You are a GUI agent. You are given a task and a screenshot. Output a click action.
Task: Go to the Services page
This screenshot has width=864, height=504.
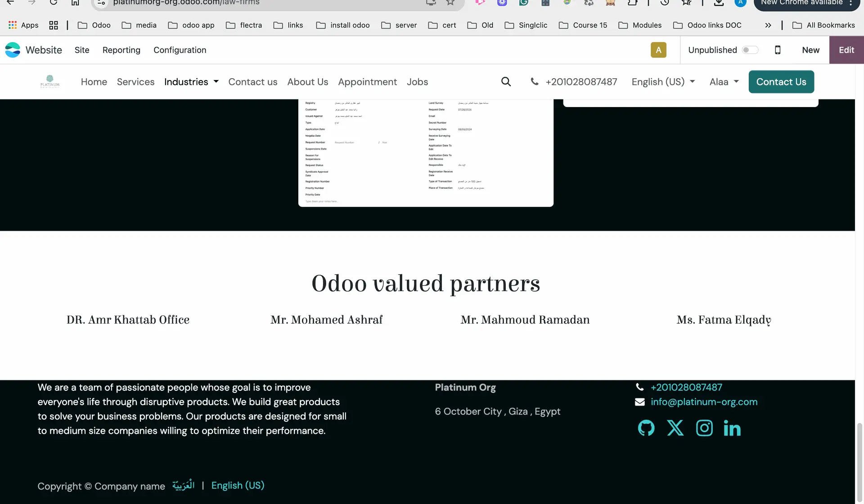[135, 82]
